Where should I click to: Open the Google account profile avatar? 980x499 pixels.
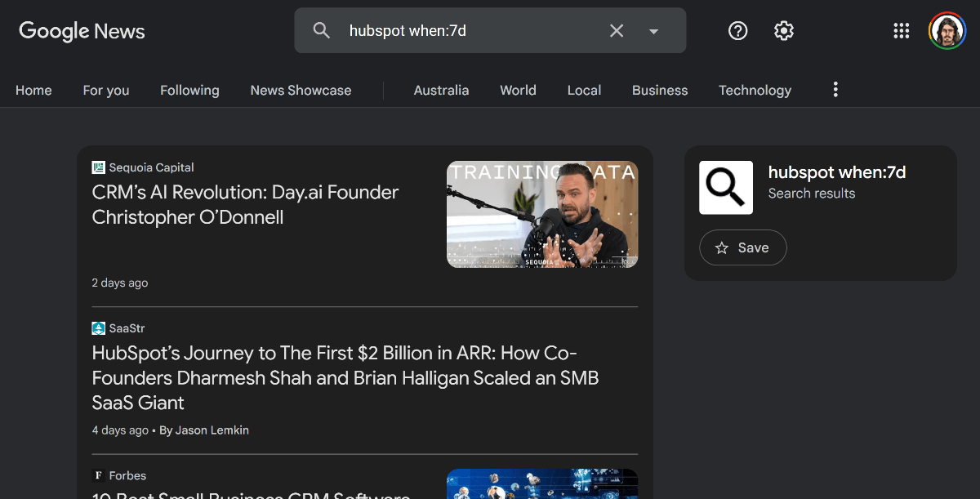(947, 31)
